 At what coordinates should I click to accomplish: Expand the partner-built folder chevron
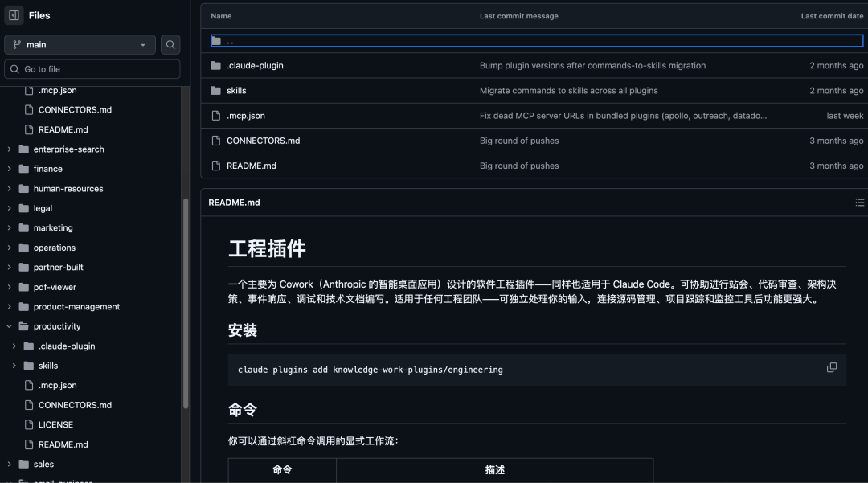tap(10, 268)
